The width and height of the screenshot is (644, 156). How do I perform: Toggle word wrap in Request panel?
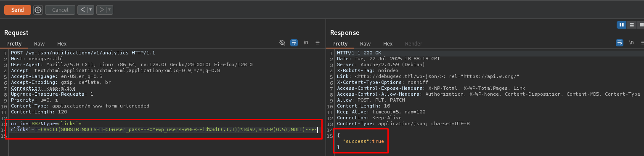[294, 43]
